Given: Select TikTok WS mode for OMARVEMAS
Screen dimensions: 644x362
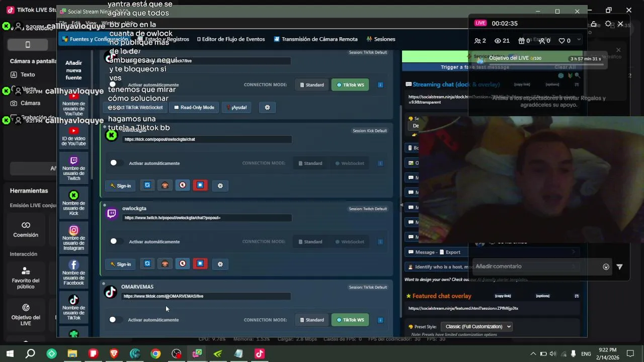Looking at the screenshot, I should (350, 320).
